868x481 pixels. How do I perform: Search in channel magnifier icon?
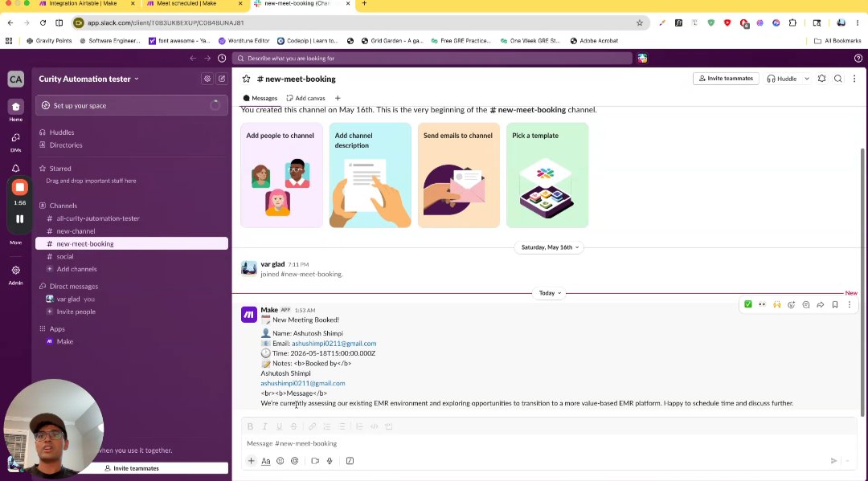click(x=838, y=79)
